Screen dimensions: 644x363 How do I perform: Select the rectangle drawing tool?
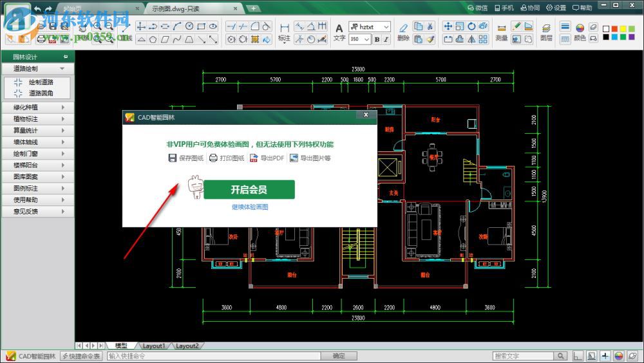[201, 26]
